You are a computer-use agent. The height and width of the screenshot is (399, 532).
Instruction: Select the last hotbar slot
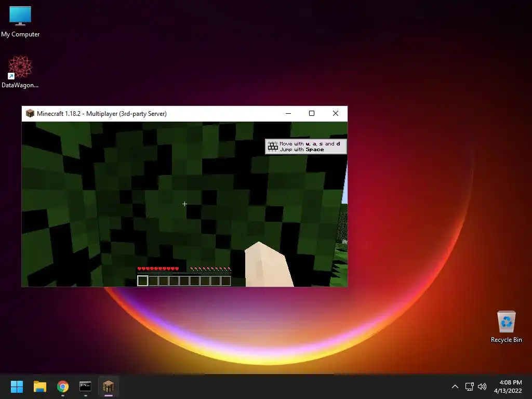pos(226,281)
